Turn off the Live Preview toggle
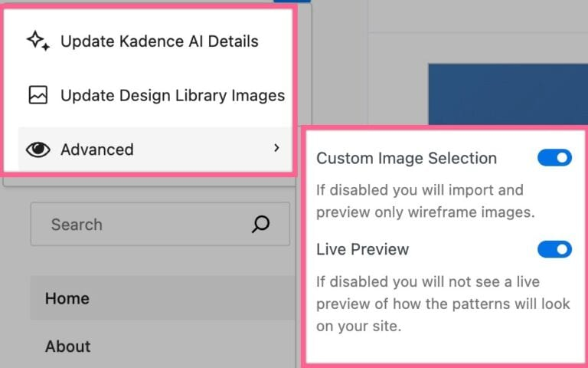Image resolution: width=588 pixels, height=368 pixels. [554, 249]
